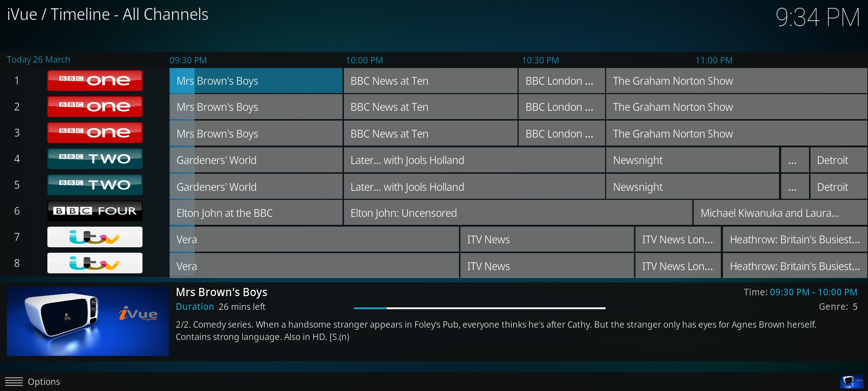Select the BBC Four logo for channel 6
Image resolution: width=868 pixels, height=391 pixels.
[x=95, y=211]
